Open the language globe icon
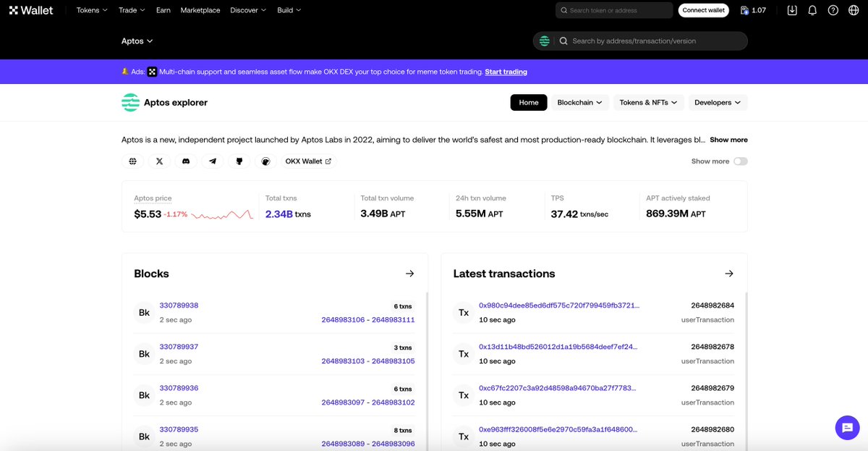Viewport: 868px width, 451px height. click(854, 10)
